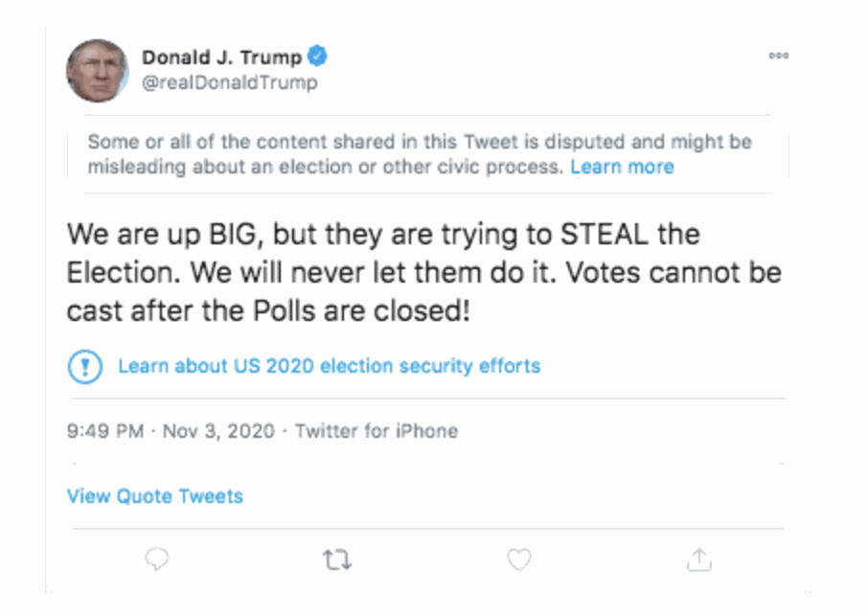Open the share tweet icon
Viewport: 868px width, 615px height.
coord(699,559)
